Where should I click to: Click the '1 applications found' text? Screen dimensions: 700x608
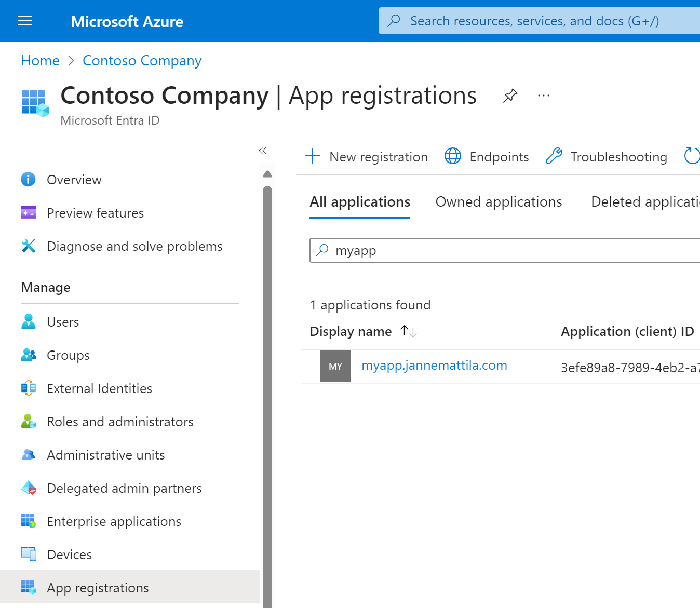pos(370,305)
